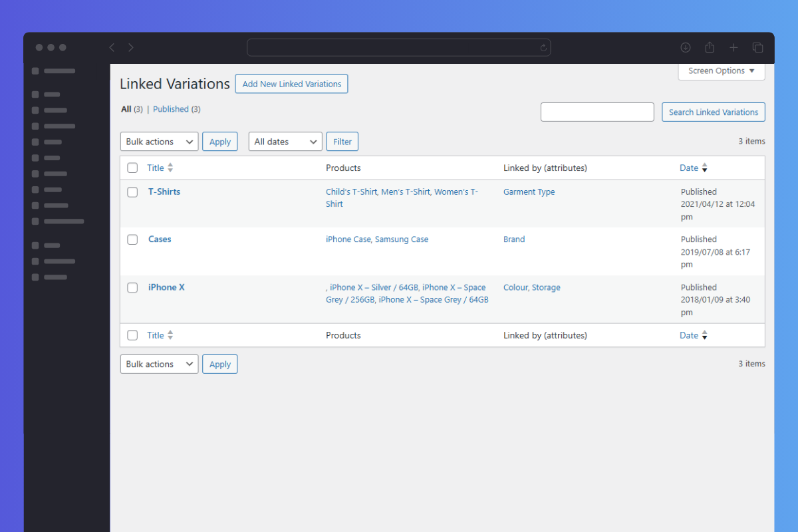Click the reload icon in address bar

(x=543, y=48)
